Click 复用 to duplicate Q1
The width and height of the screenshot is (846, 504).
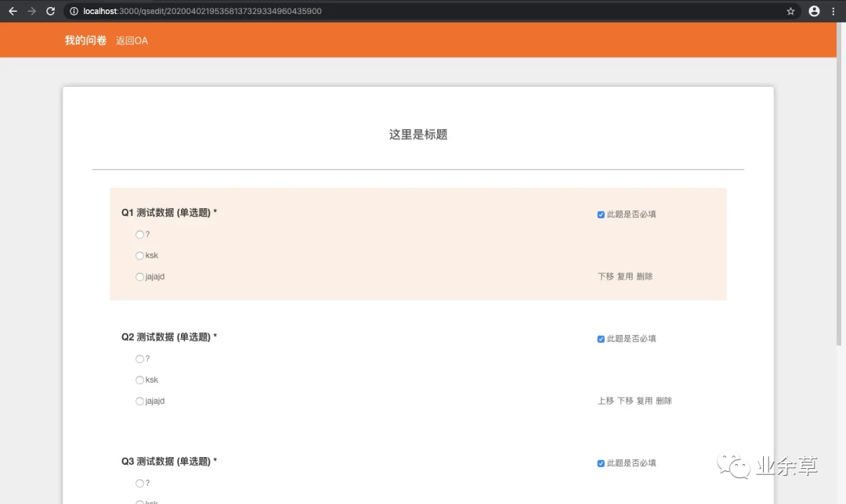pos(625,276)
